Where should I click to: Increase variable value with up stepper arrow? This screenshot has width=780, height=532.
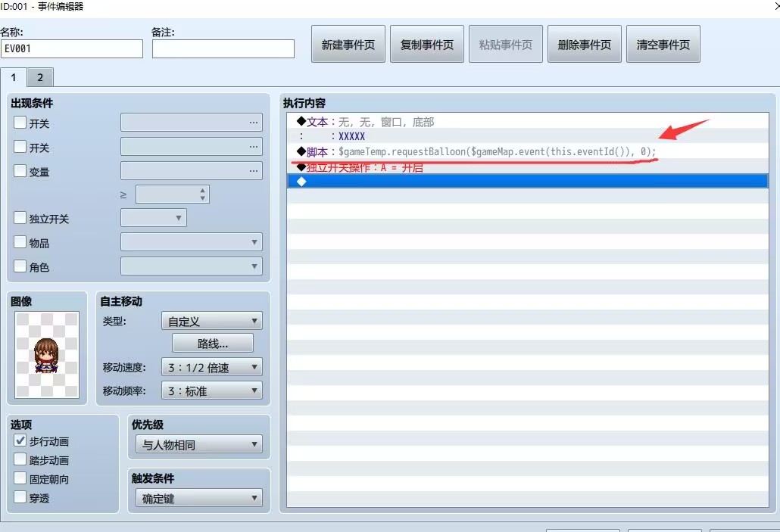202,189
